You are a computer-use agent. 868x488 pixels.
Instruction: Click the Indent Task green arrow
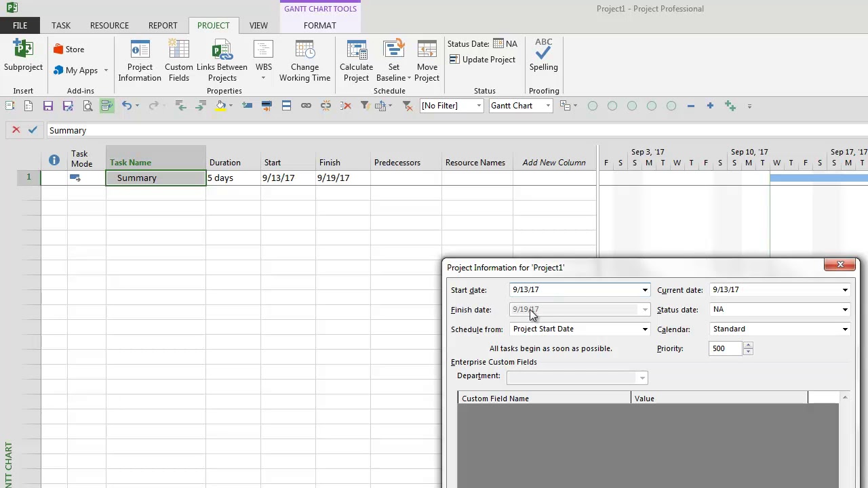coord(200,106)
